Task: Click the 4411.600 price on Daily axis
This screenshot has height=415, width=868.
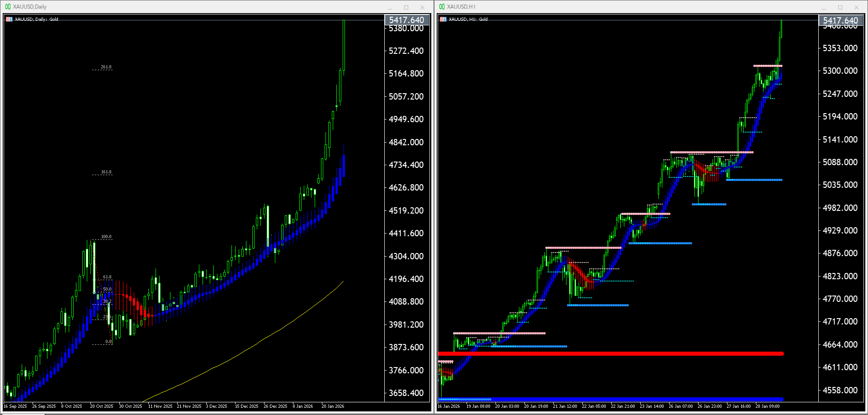Action: (x=406, y=234)
